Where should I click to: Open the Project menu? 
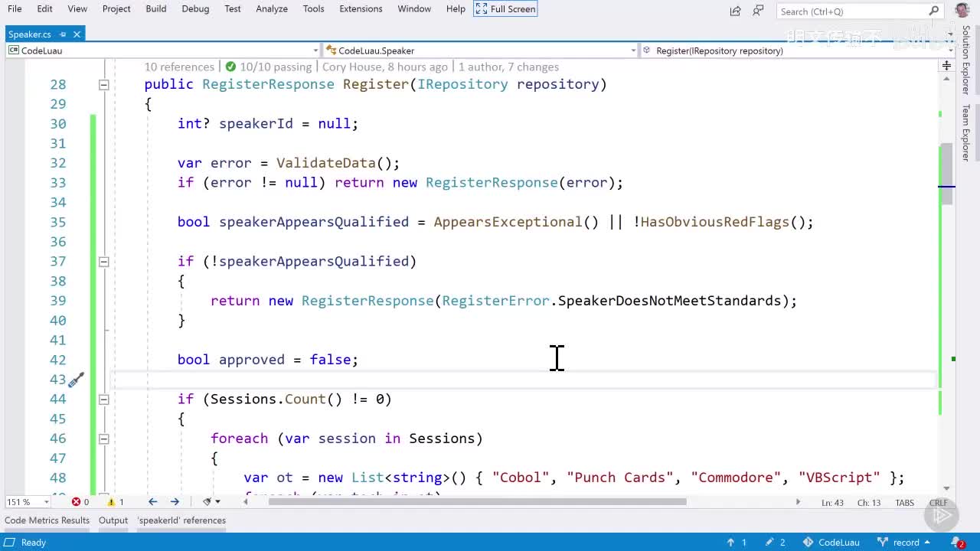pyautogui.click(x=116, y=8)
